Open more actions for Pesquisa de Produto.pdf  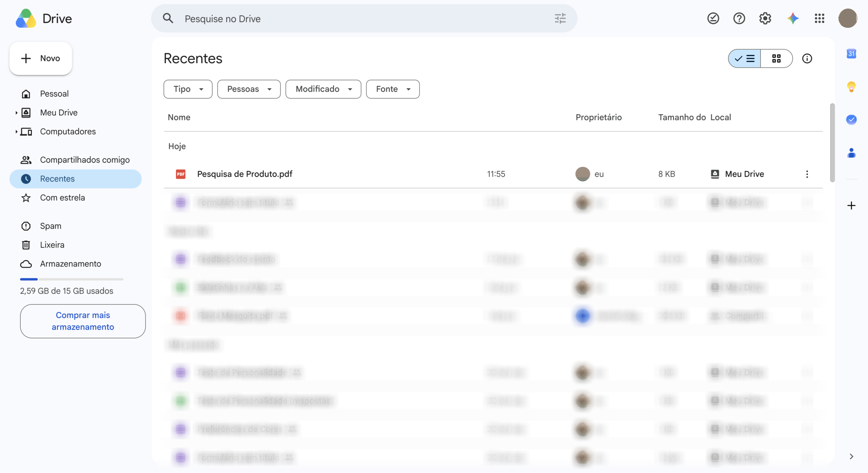807,174
